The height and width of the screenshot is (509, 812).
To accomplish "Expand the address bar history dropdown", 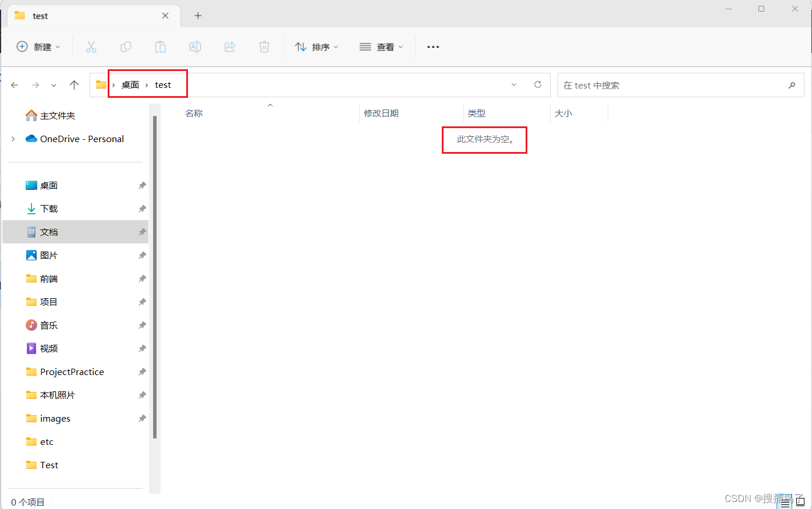I will click(514, 85).
